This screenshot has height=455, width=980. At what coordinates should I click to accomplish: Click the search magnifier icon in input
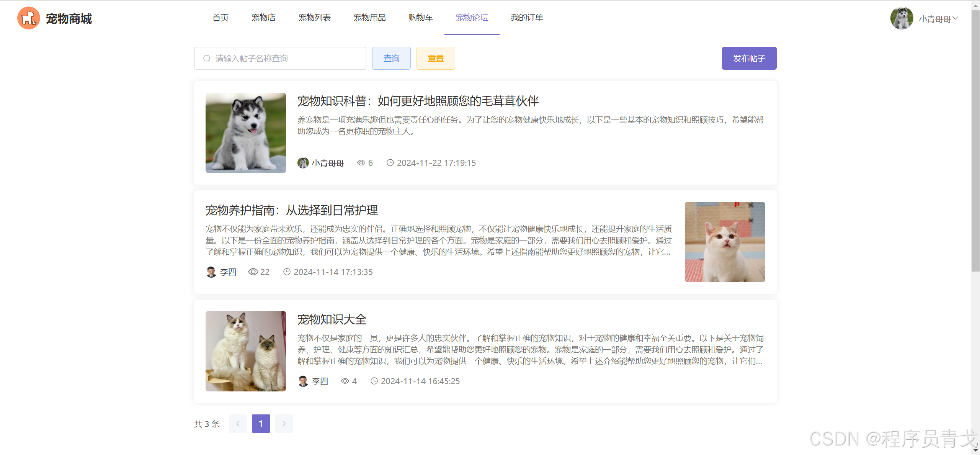(207, 58)
